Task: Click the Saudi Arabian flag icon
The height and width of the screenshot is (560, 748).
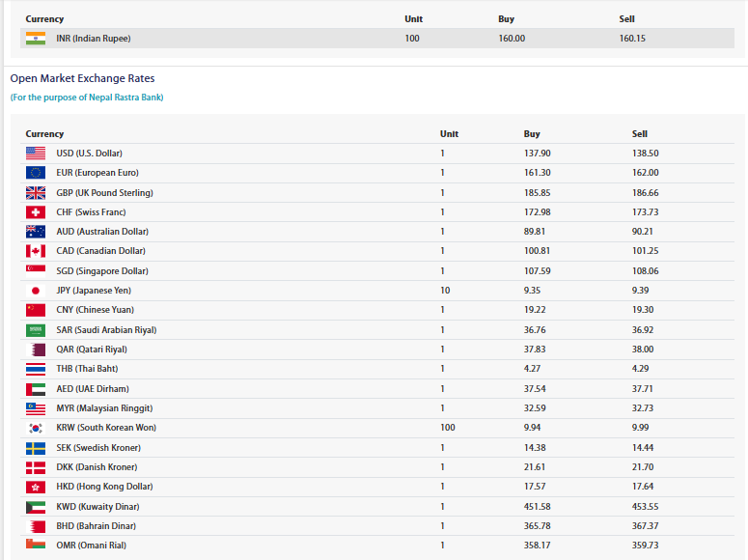Action: (36, 330)
